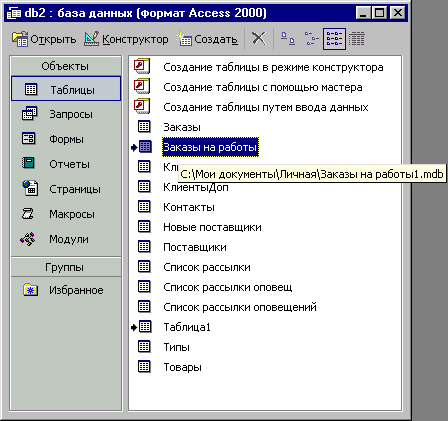Click the table icon next to Заказы
Viewport: 448px width, 421px height.
(144, 127)
